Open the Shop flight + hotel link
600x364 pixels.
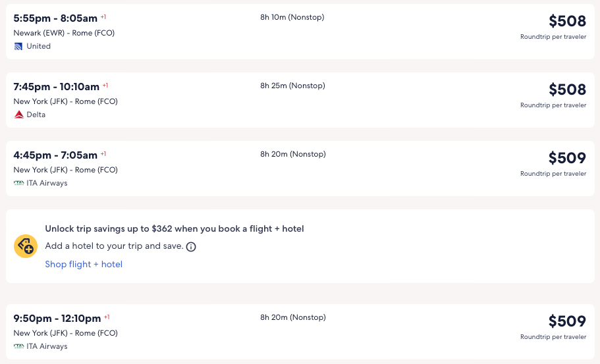click(x=84, y=265)
